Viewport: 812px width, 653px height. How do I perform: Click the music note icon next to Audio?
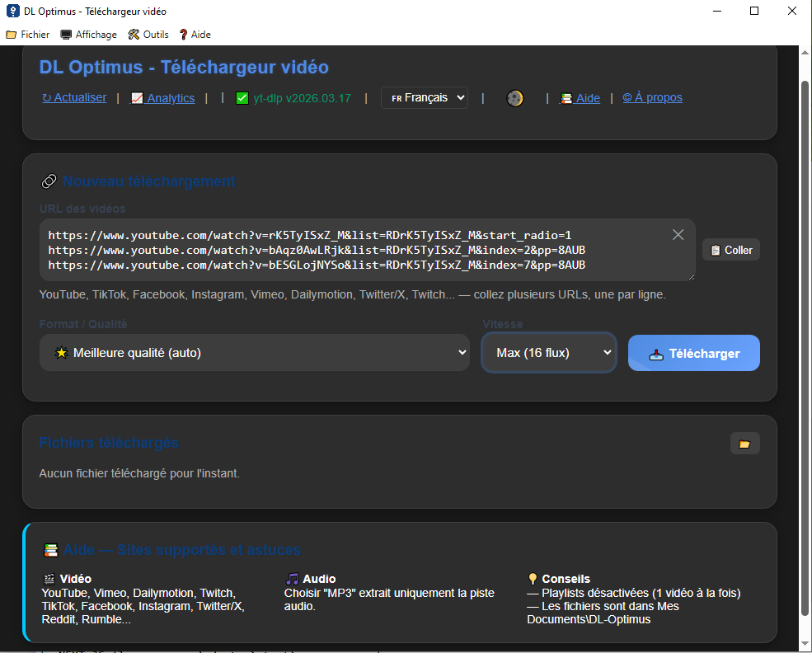pyautogui.click(x=293, y=579)
